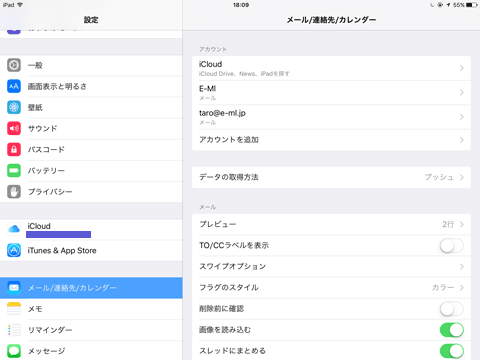Select パスコード in settings sidebar
The width and height of the screenshot is (480, 360).
click(91, 149)
